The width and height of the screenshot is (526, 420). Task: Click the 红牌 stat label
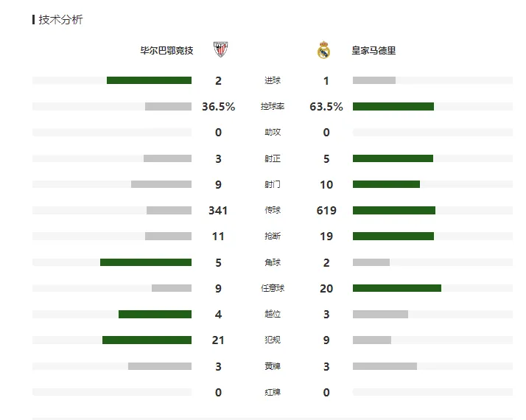[273, 392]
